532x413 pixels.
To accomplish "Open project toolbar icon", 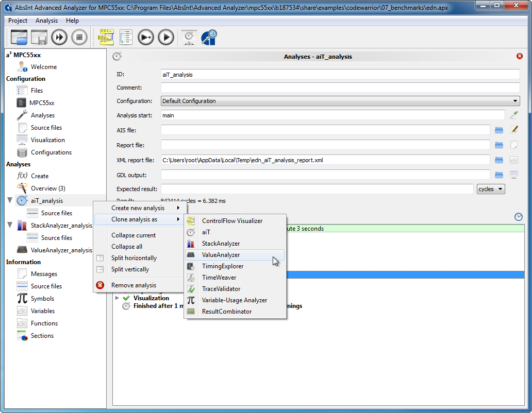I will coord(19,37).
